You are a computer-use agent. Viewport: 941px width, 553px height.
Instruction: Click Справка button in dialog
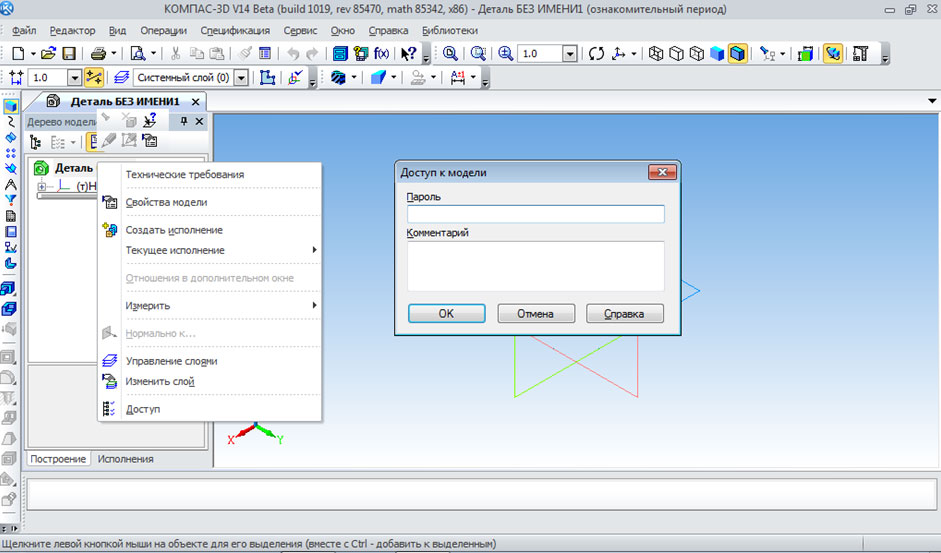tap(625, 313)
